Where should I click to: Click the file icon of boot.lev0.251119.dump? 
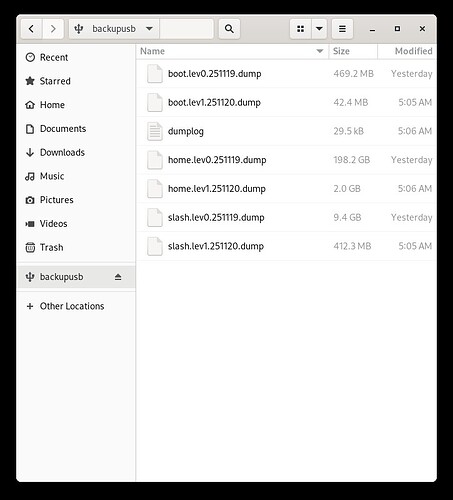click(155, 74)
